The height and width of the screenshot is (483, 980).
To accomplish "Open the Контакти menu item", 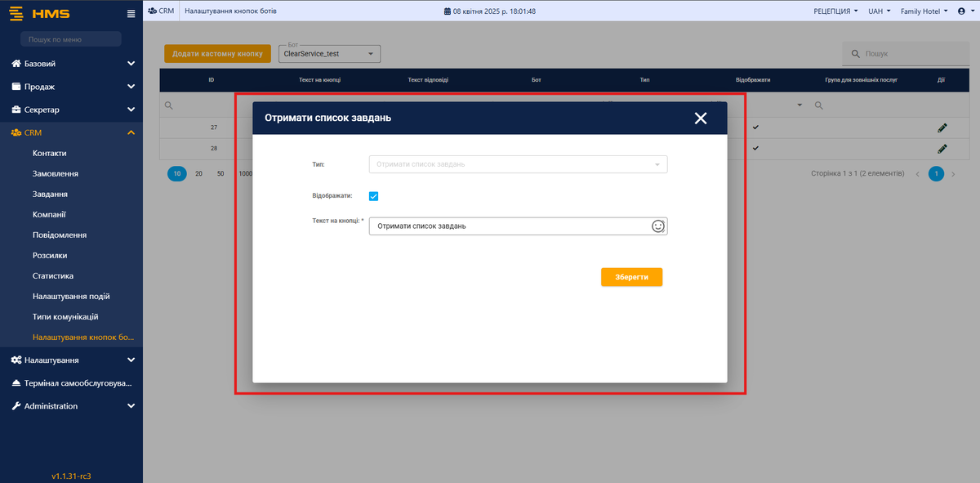I will pos(50,153).
